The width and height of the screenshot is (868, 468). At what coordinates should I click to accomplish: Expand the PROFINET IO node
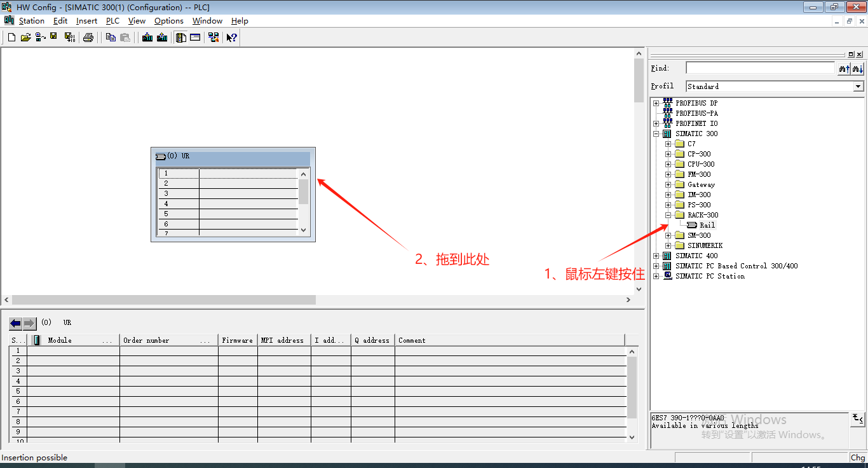click(x=656, y=123)
